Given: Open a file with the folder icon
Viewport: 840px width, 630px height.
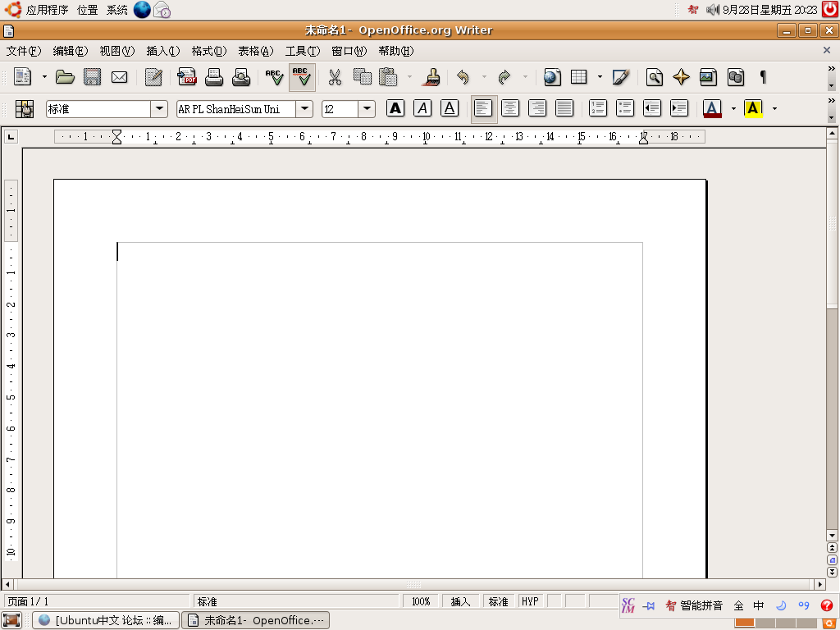Looking at the screenshot, I should 65,77.
